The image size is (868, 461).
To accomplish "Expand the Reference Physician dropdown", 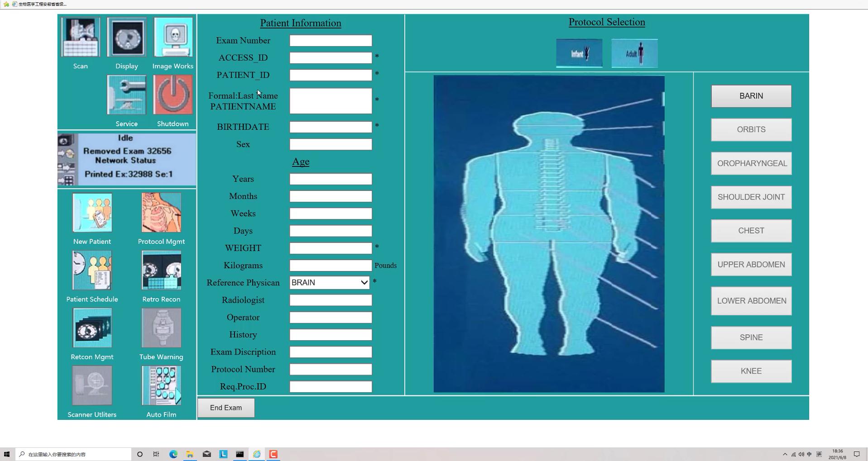I will (329, 283).
